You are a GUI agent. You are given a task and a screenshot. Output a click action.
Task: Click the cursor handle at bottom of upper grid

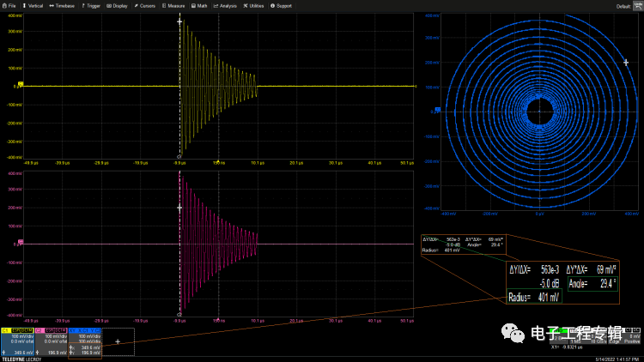179,157
